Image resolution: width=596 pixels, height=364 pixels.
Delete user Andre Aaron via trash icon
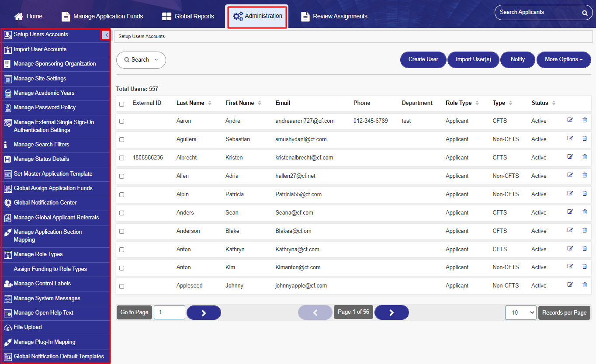(x=585, y=120)
